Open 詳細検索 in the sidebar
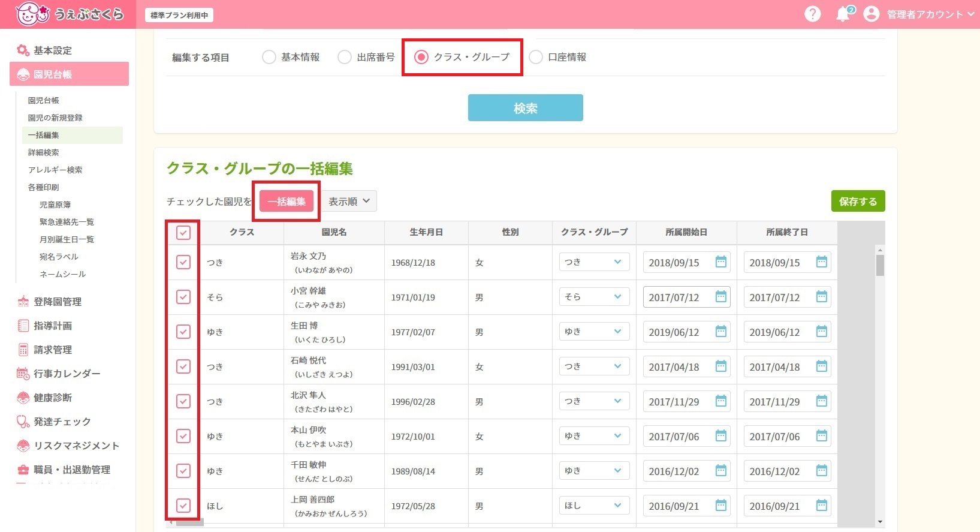The width and height of the screenshot is (980, 532). [43, 152]
